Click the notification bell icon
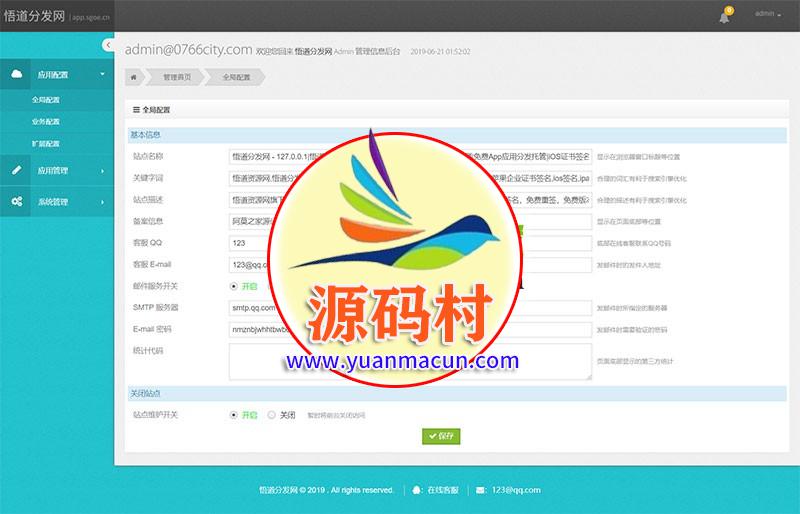 tap(724, 16)
